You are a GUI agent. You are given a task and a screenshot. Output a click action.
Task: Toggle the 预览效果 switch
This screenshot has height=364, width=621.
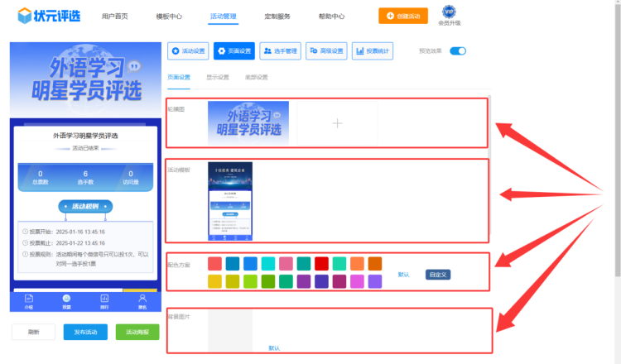[458, 51]
